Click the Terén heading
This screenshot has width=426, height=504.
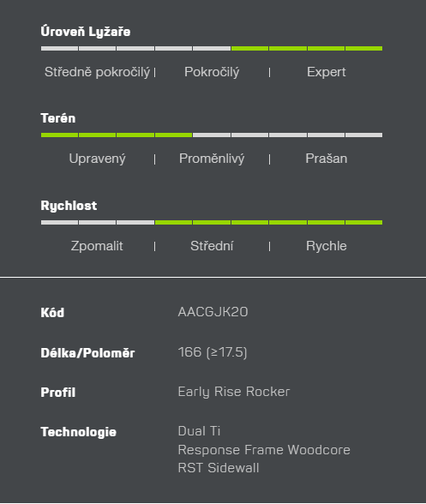click(x=58, y=118)
